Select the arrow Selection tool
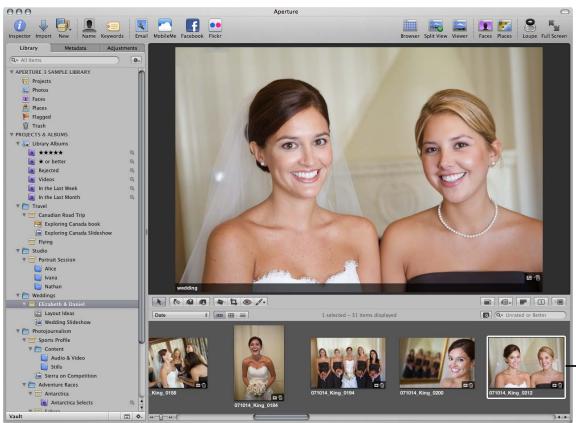The height and width of the screenshot is (423, 576). pyautogui.click(x=159, y=302)
